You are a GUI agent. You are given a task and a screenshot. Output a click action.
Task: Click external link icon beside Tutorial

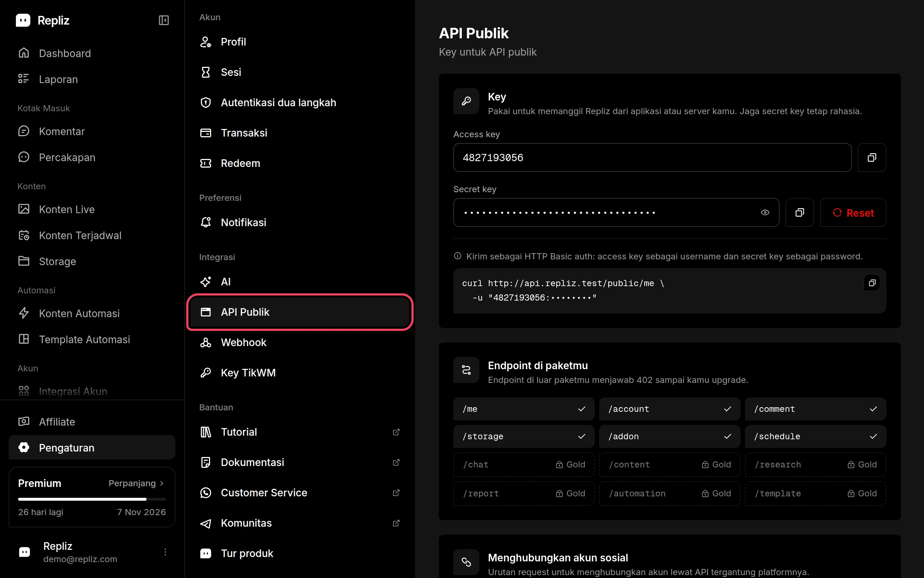click(396, 432)
